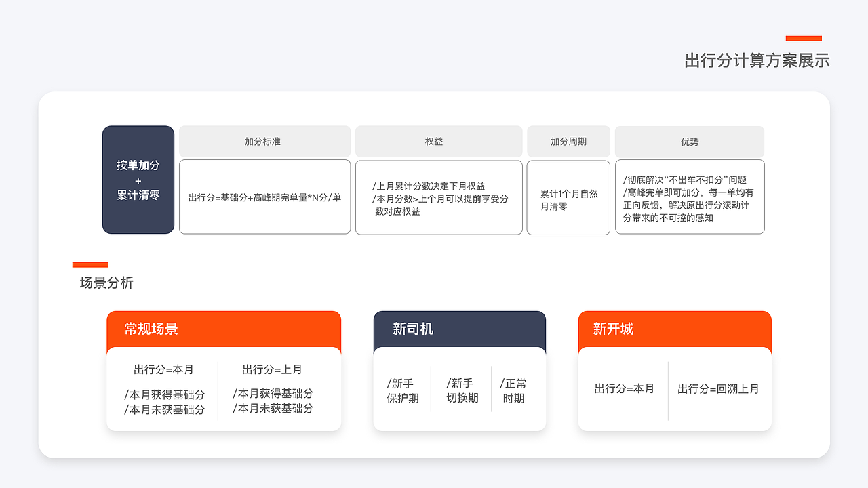Select the dark 按单加分+累计清零 block
Screen dimensions: 868x488
click(138, 180)
